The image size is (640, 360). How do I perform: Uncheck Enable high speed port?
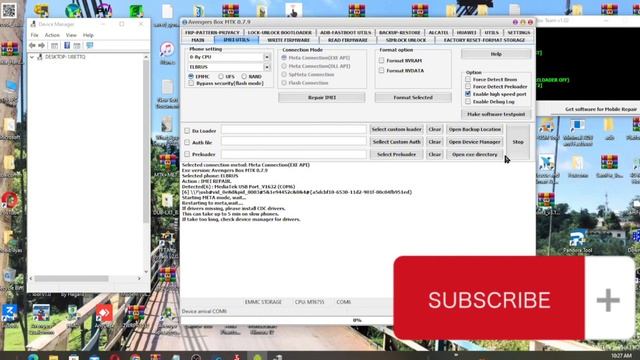coord(468,94)
